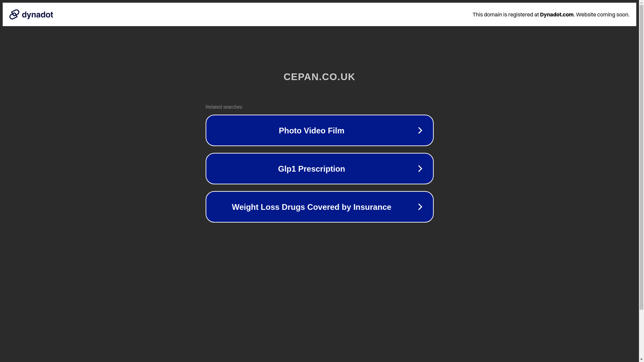Click the arrow on Weight Loss Drugs row
The image size is (644, 362).
[x=420, y=207]
